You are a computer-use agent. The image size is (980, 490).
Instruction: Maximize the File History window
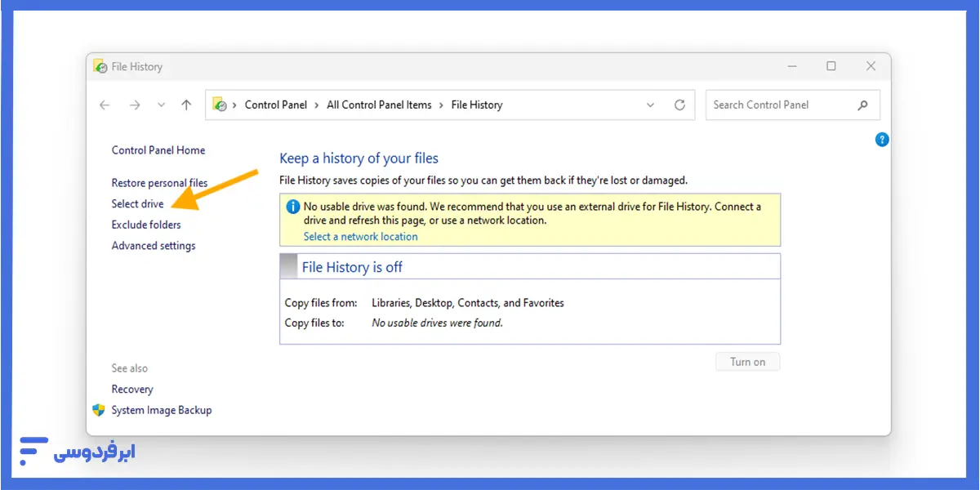click(x=831, y=66)
